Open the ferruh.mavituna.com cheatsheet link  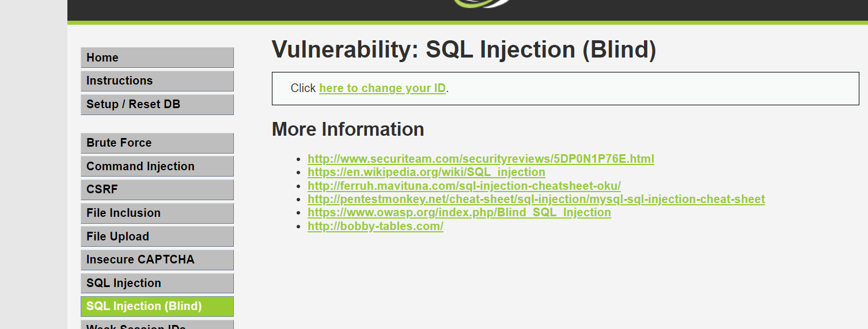(464, 186)
